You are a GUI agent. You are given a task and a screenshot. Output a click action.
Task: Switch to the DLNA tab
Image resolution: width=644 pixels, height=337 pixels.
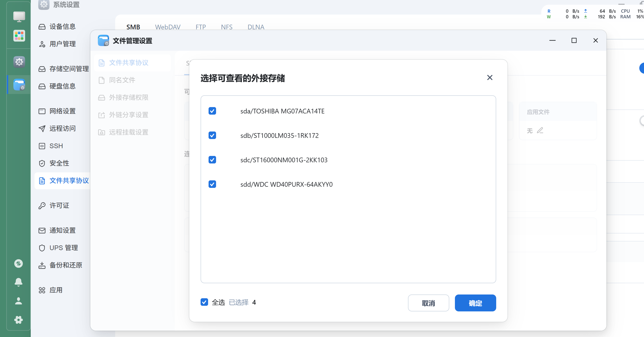point(255,27)
